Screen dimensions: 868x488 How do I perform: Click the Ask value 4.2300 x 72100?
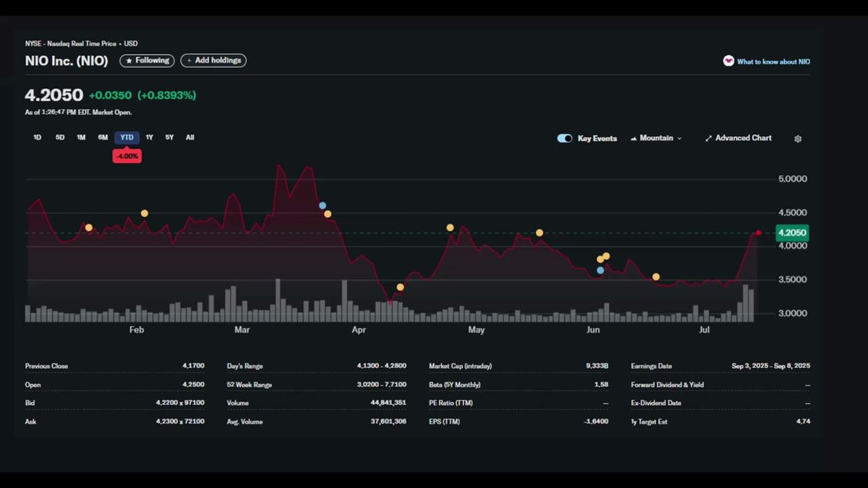pyautogui.click(x=180, y=421)
